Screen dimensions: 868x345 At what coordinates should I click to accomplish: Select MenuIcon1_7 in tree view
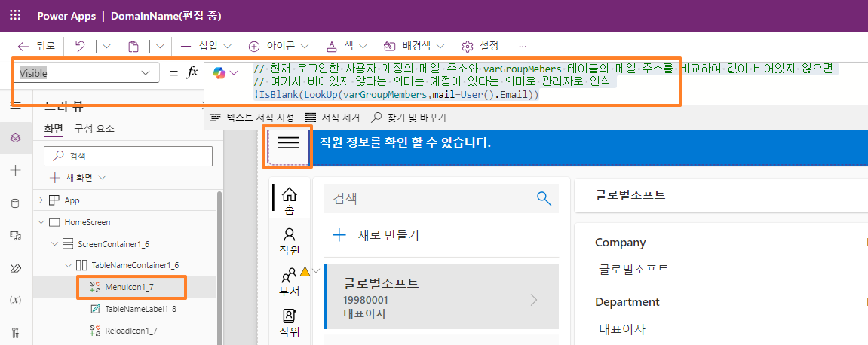click(131, 287)
